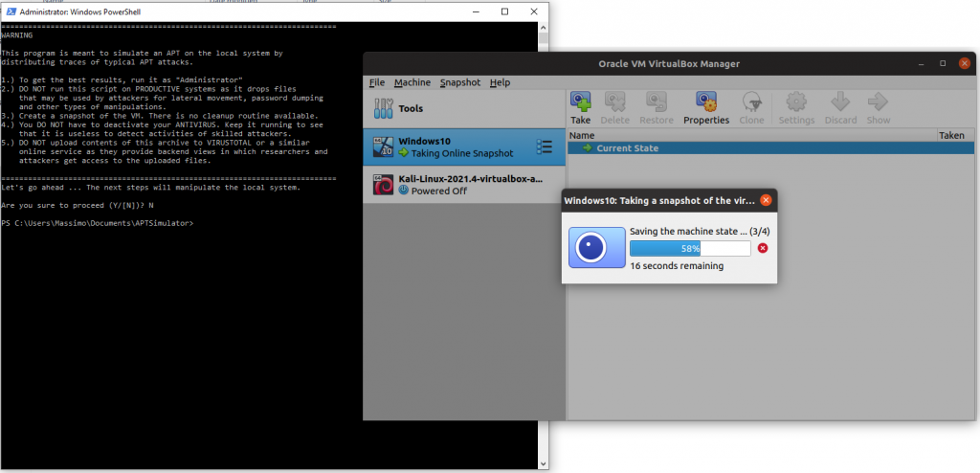Click the Discard toolbar icon

click(x=840, y=107)
